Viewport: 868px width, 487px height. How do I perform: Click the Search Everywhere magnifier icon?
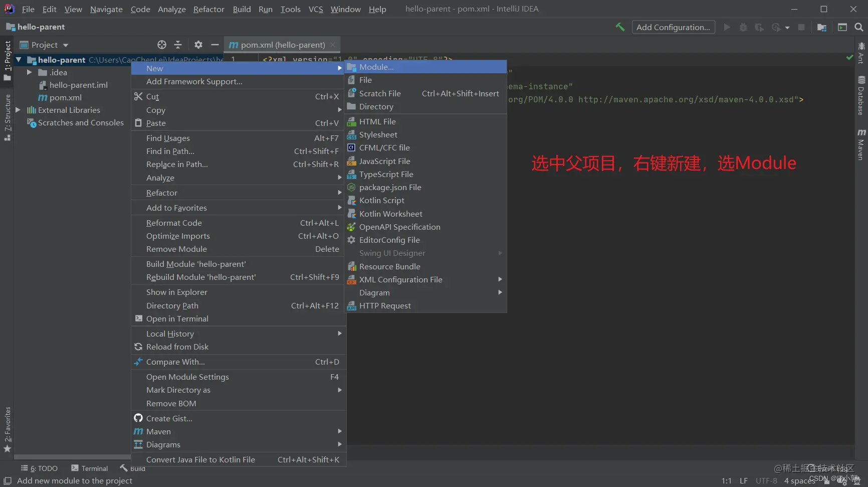858,27
